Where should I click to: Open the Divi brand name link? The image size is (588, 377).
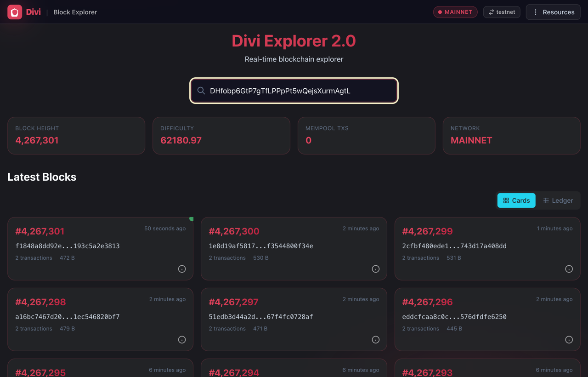33,12
